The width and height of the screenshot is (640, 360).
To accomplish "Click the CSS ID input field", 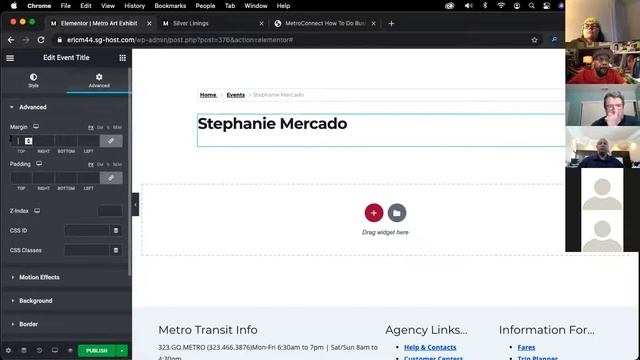I will [87, 231].
